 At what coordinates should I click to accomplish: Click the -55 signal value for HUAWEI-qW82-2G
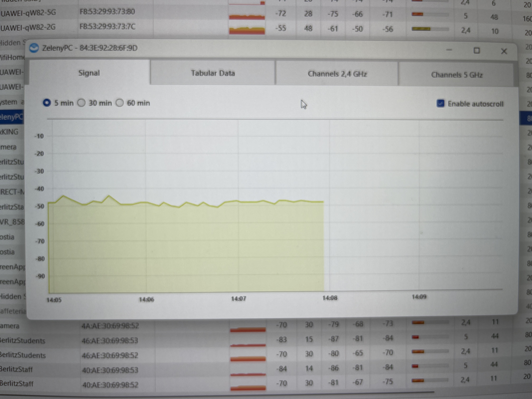tap(281, 28)
